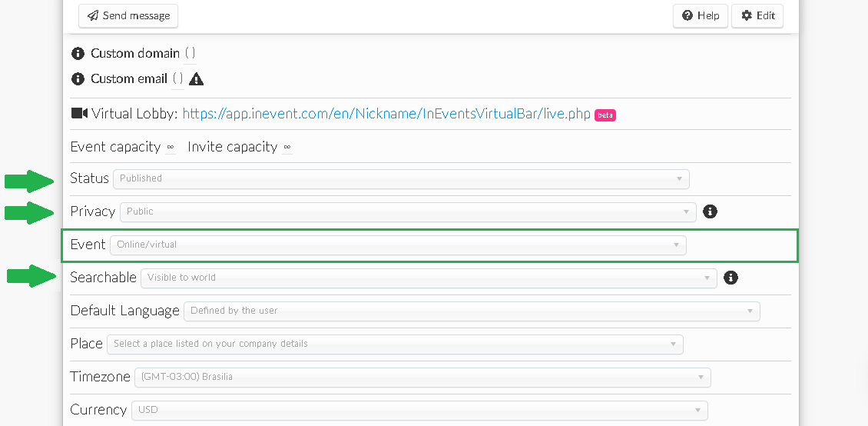Click the Invite capacity label
The height and width of the screenshot is (426, 868).
coord(233,147)
